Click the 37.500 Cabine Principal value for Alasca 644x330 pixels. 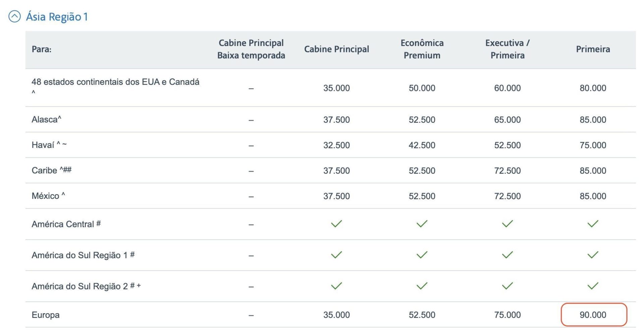336,120
